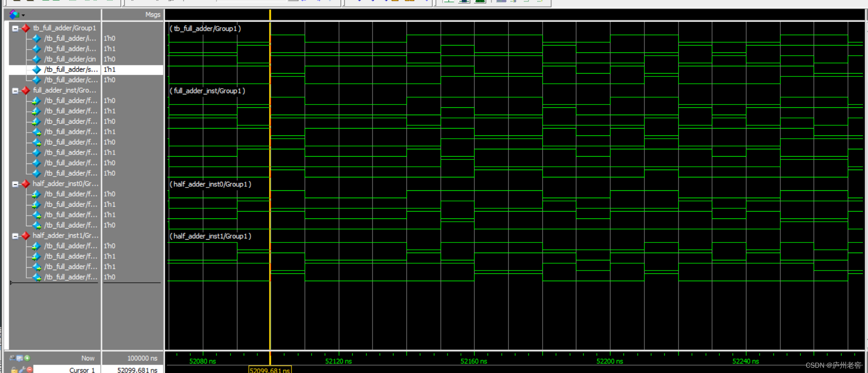Screen dimensions: 868x373
Task: Click the blue signal icon next to /tb_full_adder/cin
Action: [x=36, y=59]
